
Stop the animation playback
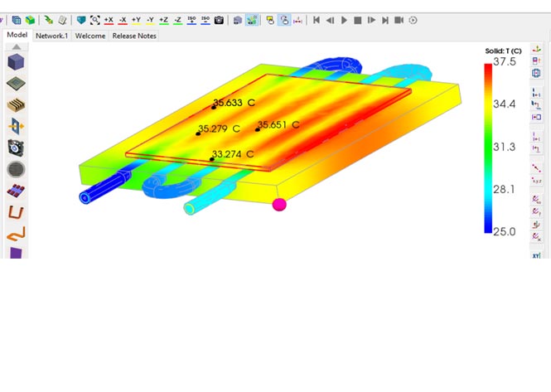pos(358,21)
